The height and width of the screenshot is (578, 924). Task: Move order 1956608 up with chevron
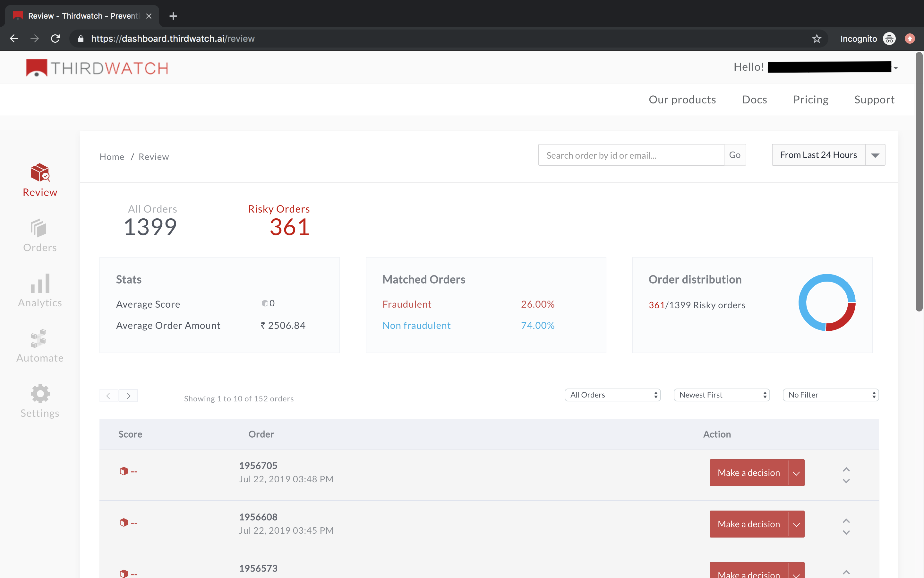click(846, 521)
